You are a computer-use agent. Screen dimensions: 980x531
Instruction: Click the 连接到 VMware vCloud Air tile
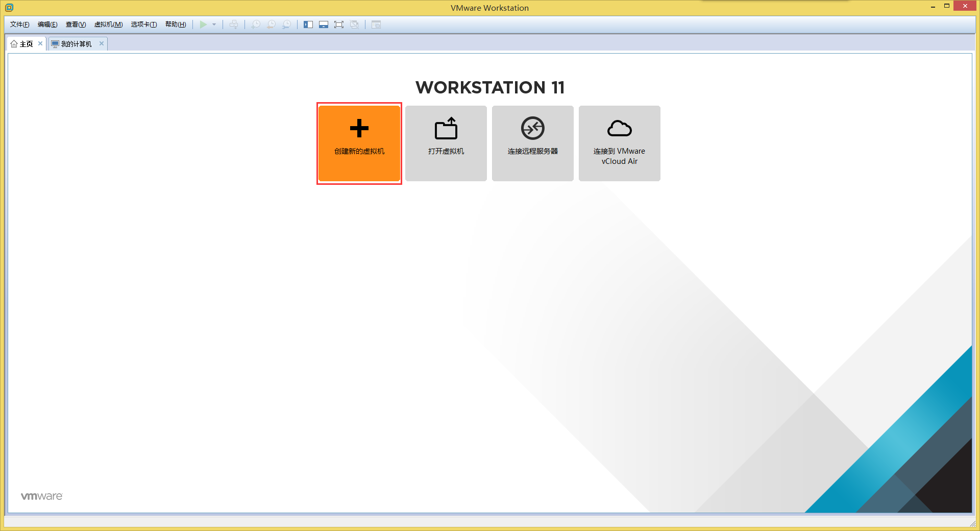[620, 143]
